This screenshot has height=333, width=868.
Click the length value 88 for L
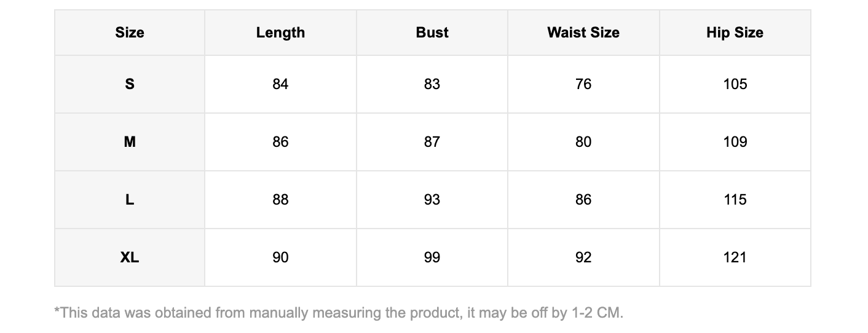[280, 200]
